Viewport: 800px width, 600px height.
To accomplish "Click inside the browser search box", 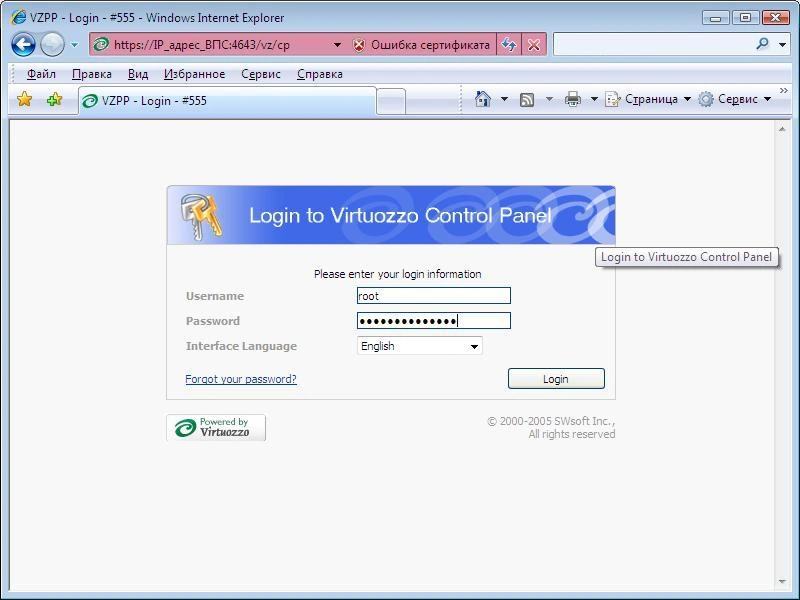I will click(653, 44).
